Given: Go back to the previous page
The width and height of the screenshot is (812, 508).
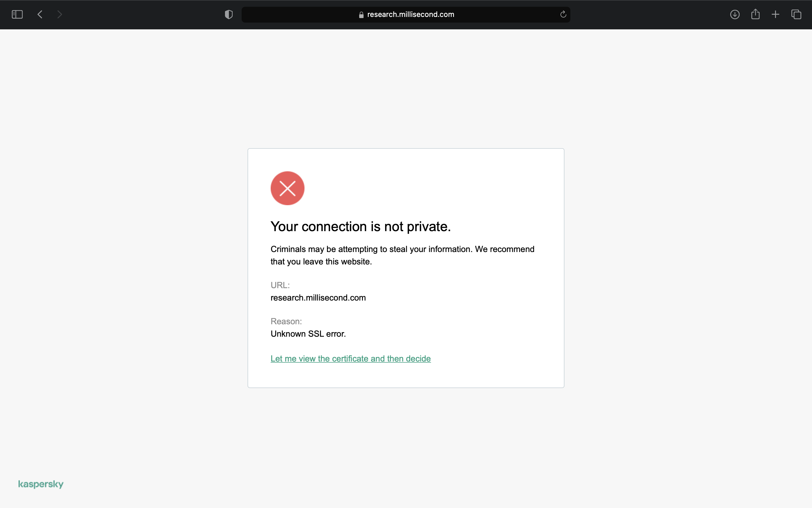Looking at the screenshot, I should click(x=40, y=14).
